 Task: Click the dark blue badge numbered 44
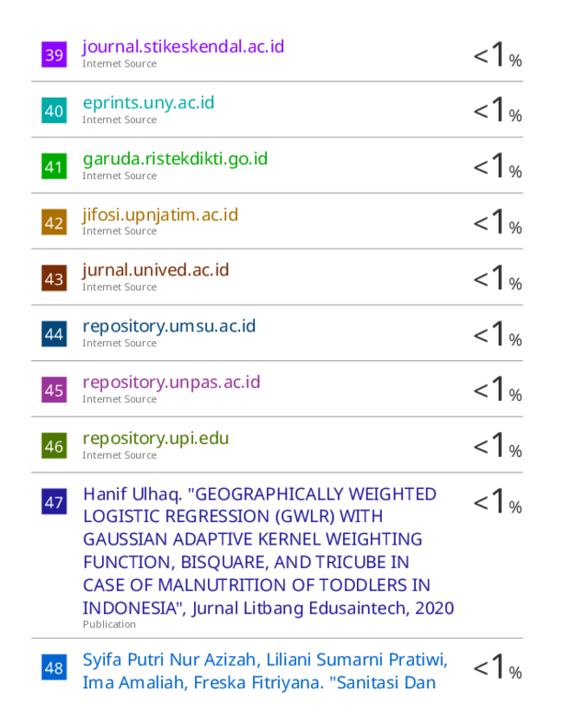click(54, 334)
